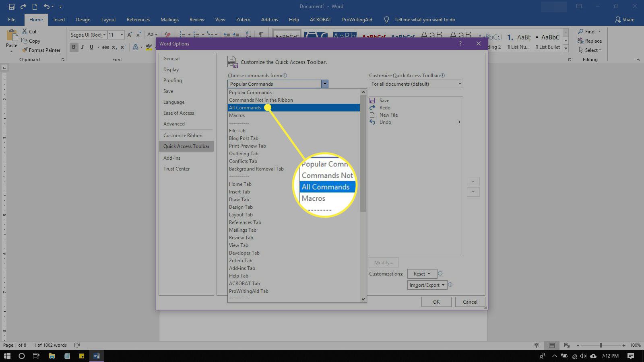This screenshot has width=644, height=362.
Task: Click the Redo icon in title bar
Action: 23,6
